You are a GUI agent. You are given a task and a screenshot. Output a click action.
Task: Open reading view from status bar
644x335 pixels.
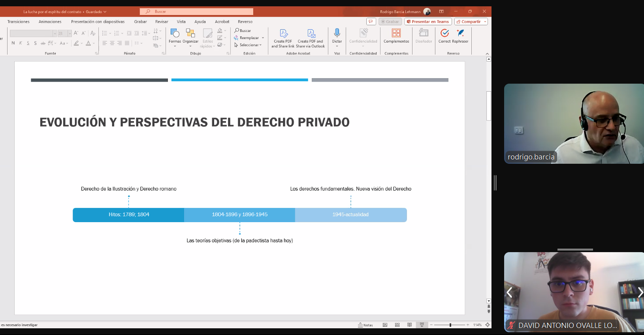click(409, 325)
